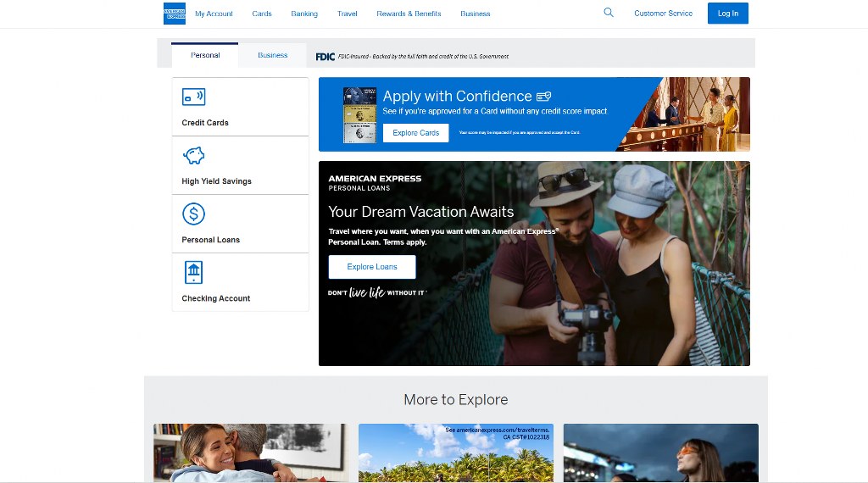Open the Cards menu
The height and width of the screenshot is (483, 868).
262,14
